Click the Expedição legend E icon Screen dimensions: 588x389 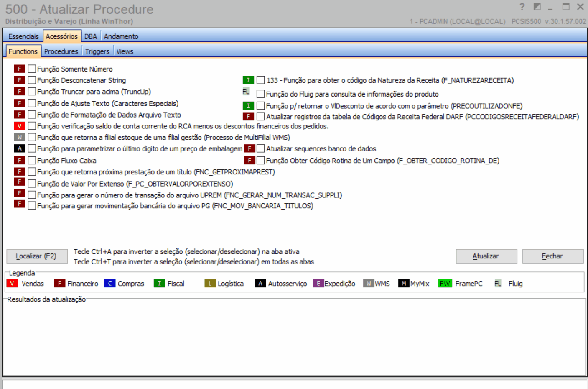tap(318, 284)
